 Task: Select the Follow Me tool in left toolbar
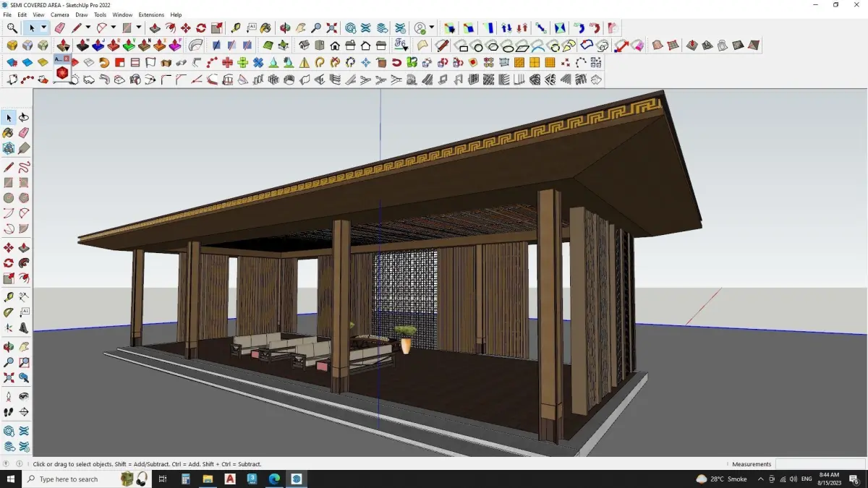pos(24,263)
